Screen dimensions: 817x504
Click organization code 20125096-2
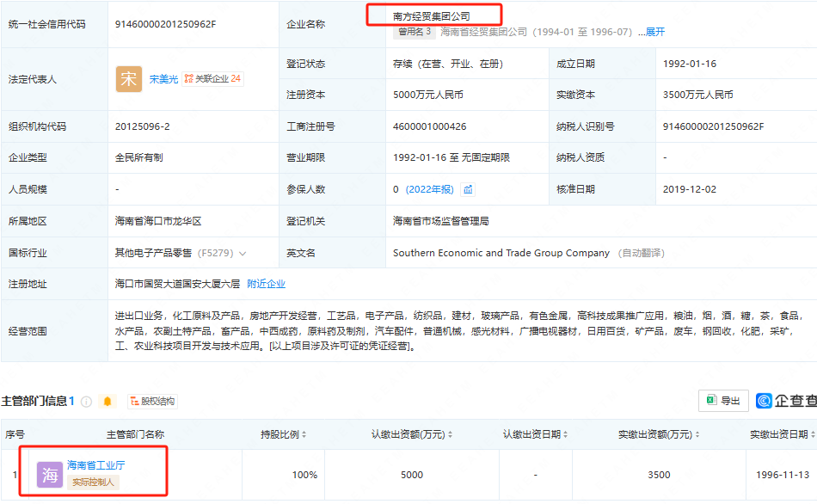tap(142, 126)
